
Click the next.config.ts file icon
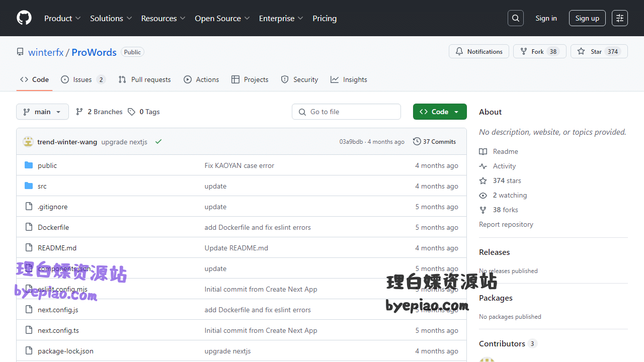(29, 330)
